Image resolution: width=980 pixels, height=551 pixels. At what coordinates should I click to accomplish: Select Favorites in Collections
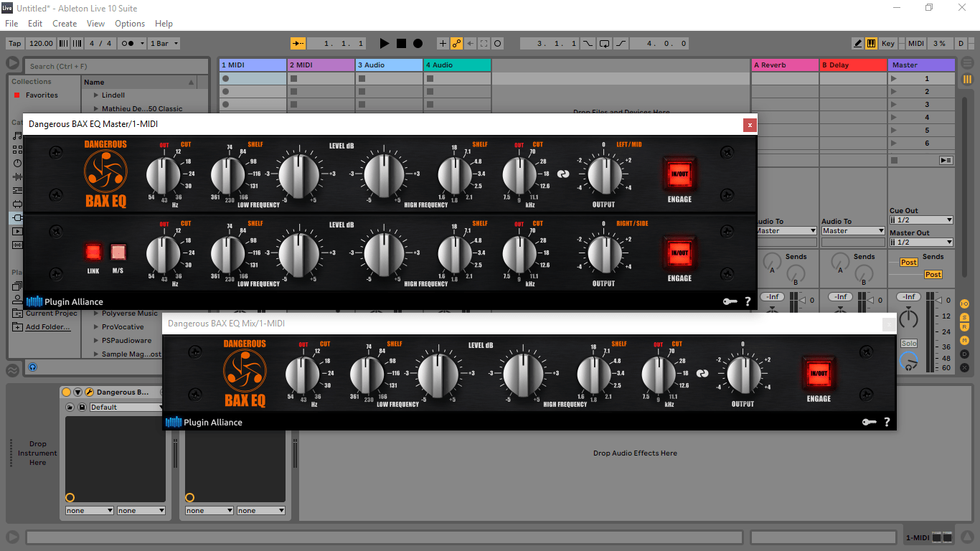pyautogui.click(x=42, y=95)
